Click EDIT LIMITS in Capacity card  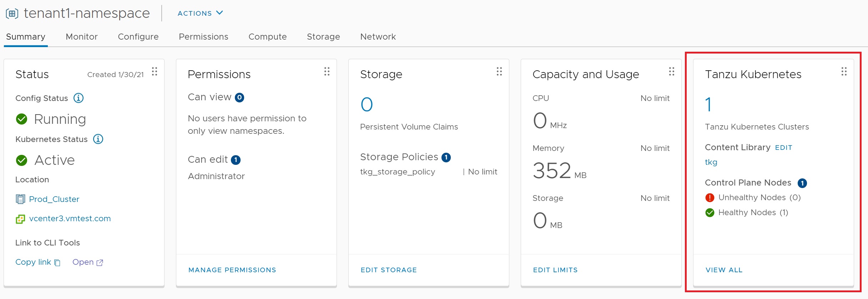555,270
